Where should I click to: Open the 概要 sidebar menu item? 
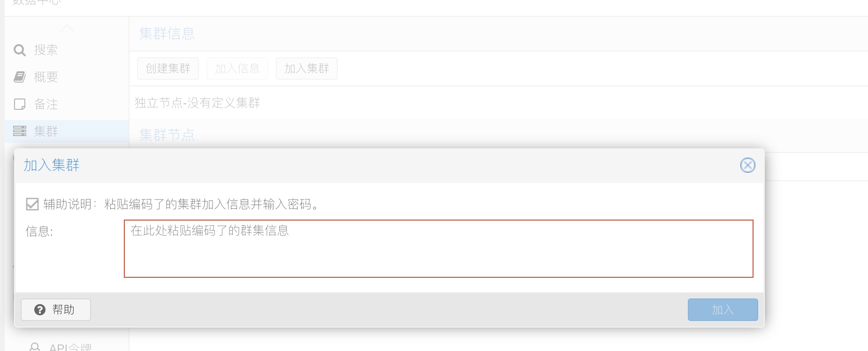(46, 77)
